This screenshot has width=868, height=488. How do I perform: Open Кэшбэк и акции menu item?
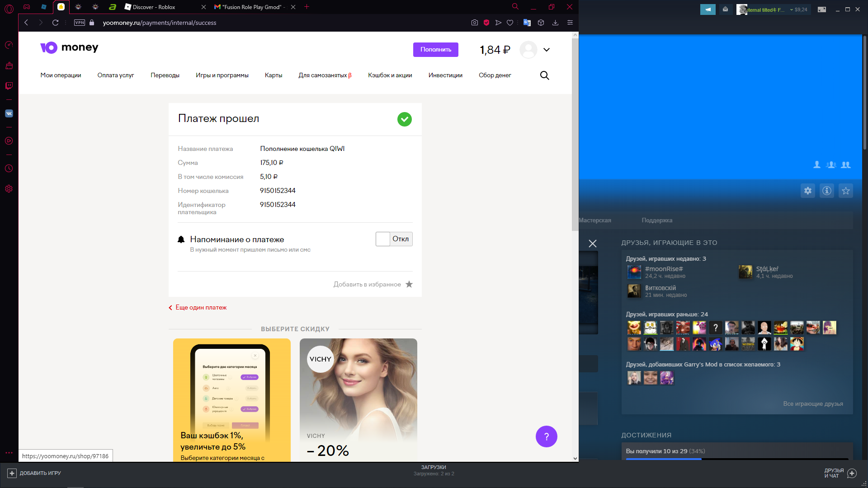pos(390,75)
